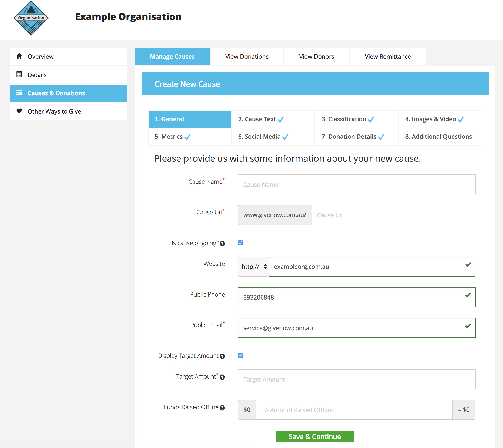Focus the Target Amount input field
503x448 pixels.
357,379
